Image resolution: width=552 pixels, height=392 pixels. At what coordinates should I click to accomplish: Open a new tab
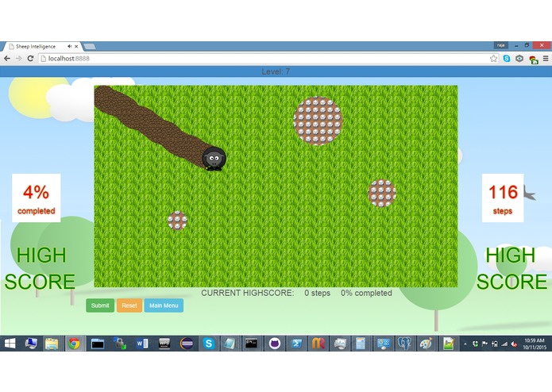pos(90,46)
